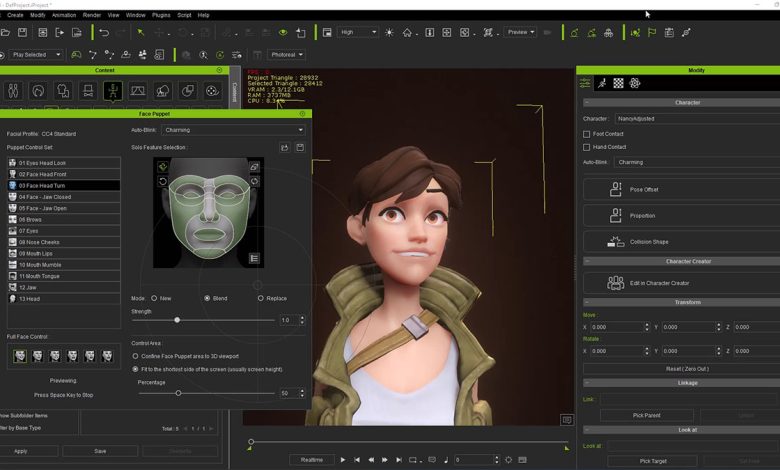Click the Collision Shape icon button
This screenshot has width=780, height=470.
(x=616, y=241)
